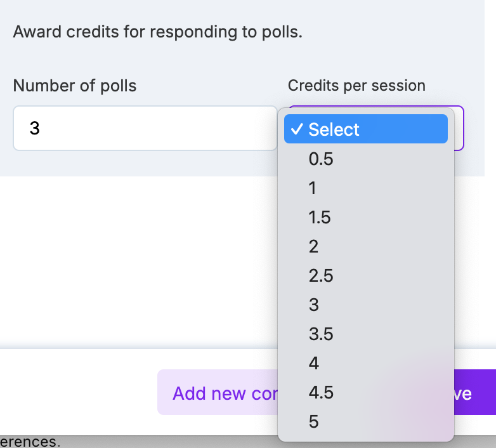The width and height of the screenshot is (496, 448).
Task: Click the Number of polls input field
Action: point(145,128)
